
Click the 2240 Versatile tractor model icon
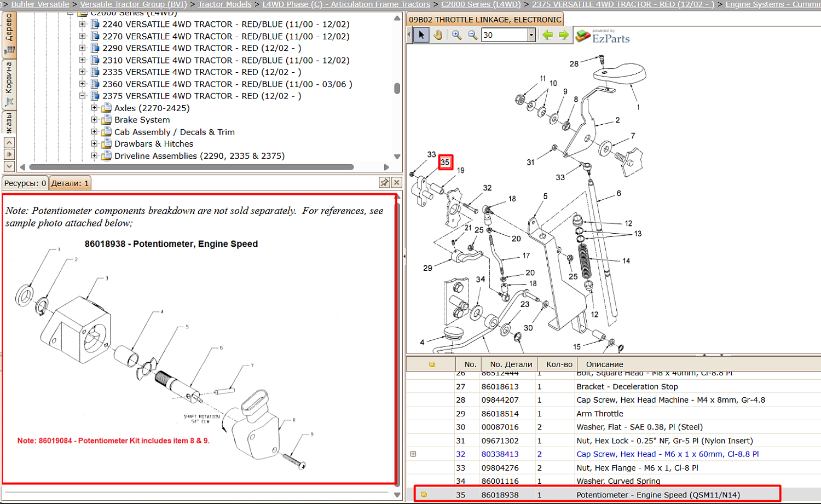point(95,24)
